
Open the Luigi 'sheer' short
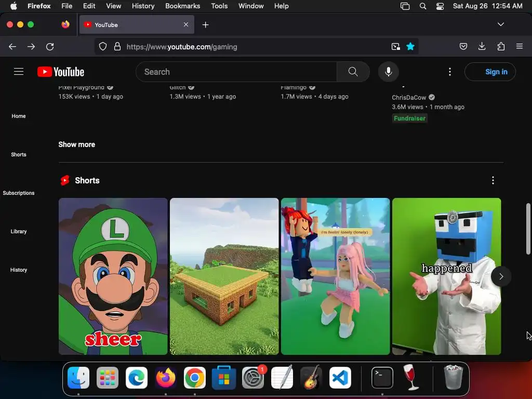[113, 276]
